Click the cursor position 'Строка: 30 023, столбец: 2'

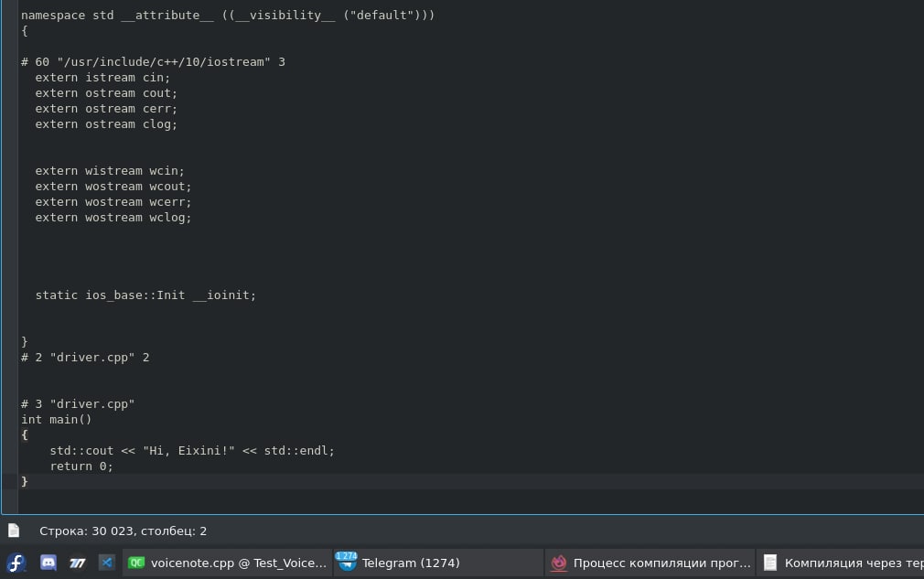(124, 531)
